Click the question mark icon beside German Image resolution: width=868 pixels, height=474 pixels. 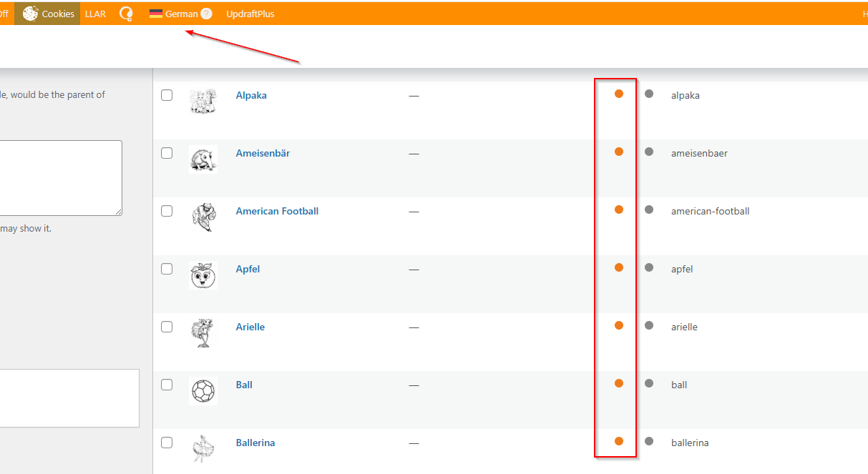pos(206,14)
